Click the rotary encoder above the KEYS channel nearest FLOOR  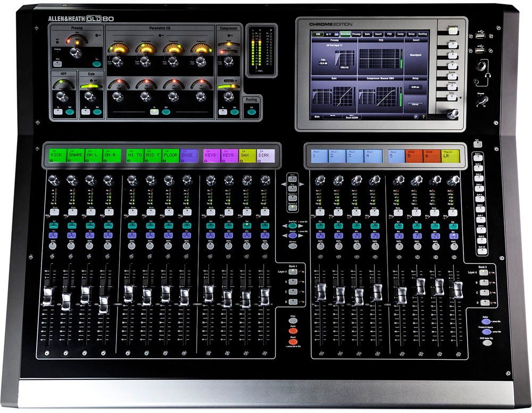pos(211,179)
